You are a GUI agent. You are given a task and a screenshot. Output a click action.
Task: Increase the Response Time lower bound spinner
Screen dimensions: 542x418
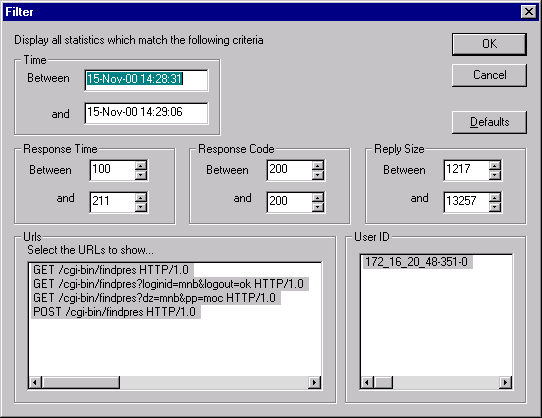pyautogui.click(x=141, y=165)
